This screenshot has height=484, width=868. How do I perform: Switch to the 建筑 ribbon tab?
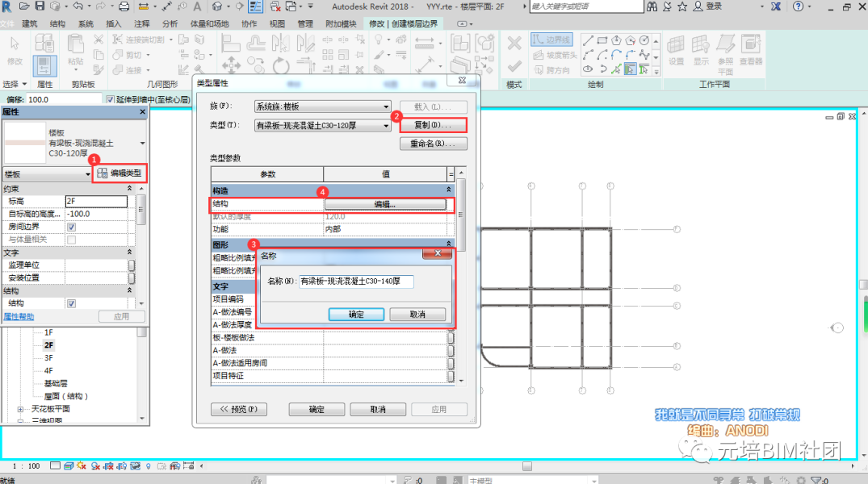pyautogui.click(x=30, y=24)
